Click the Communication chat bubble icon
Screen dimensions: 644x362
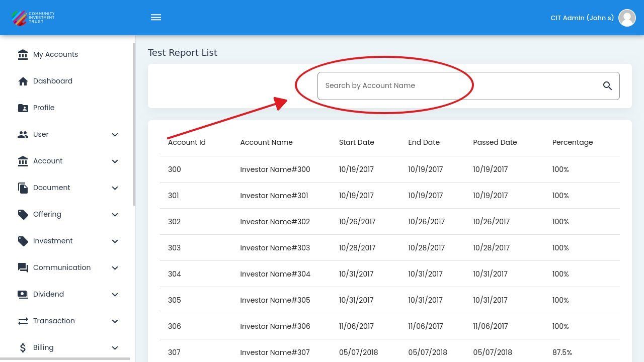[x=23, y=267]
